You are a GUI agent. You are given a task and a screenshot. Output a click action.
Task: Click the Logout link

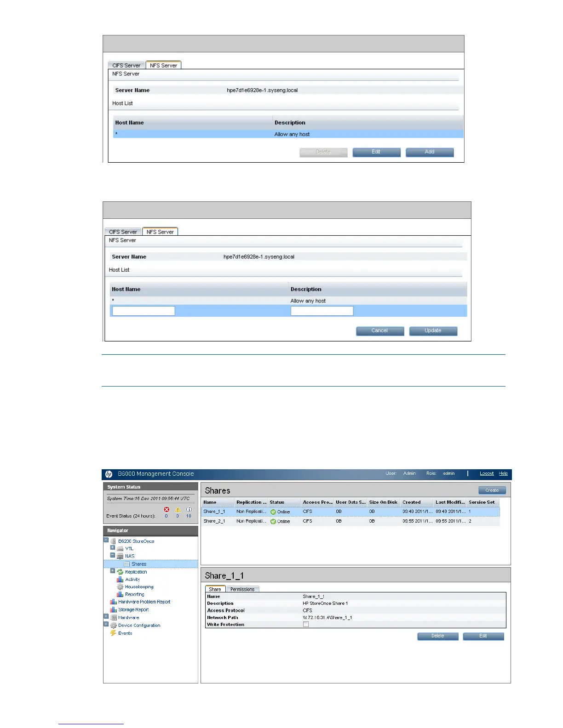pyautogui.click(x=487, y=473)
